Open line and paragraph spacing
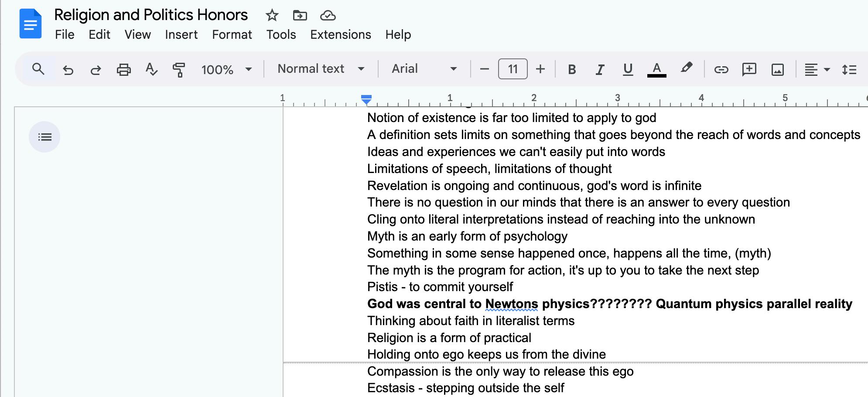The image size is (868, 397). (x=849, y=69)
